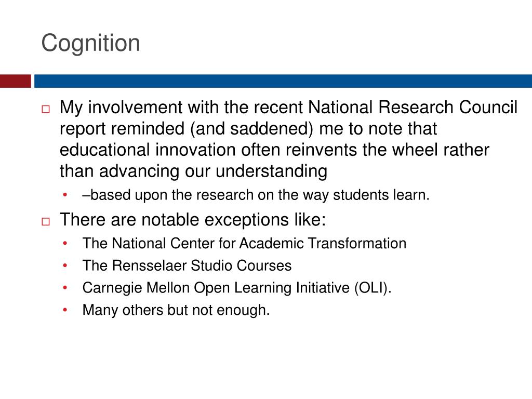
Task: Click 'Carnegie Mellon Open Learning Initiative (OLI)' text
Action: [x=237, y=288]
